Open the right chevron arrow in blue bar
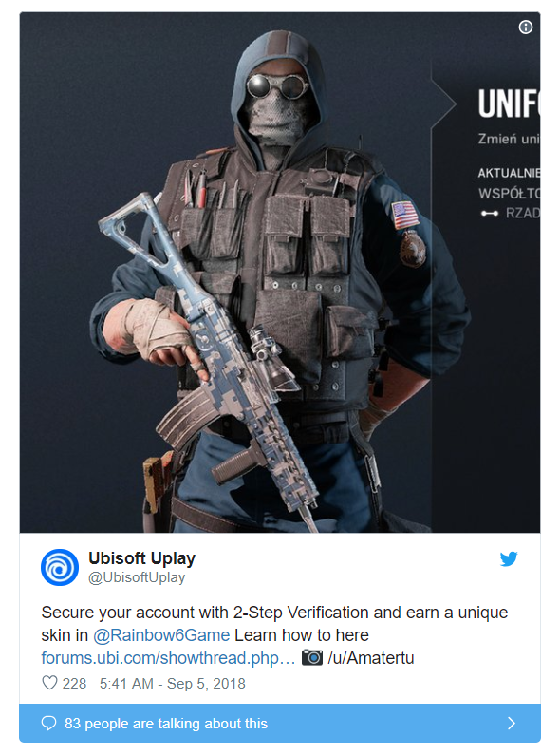 pyautogui.click(x=512, y=724)
